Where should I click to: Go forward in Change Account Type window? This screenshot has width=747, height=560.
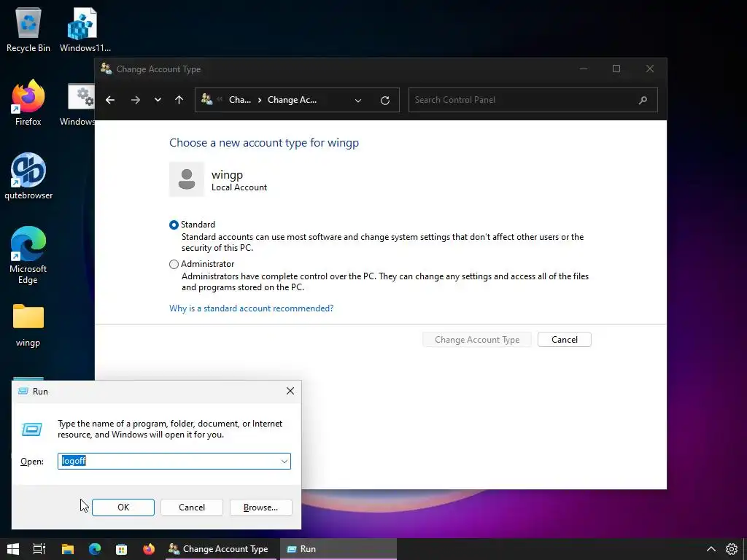[x=136, y=100]
